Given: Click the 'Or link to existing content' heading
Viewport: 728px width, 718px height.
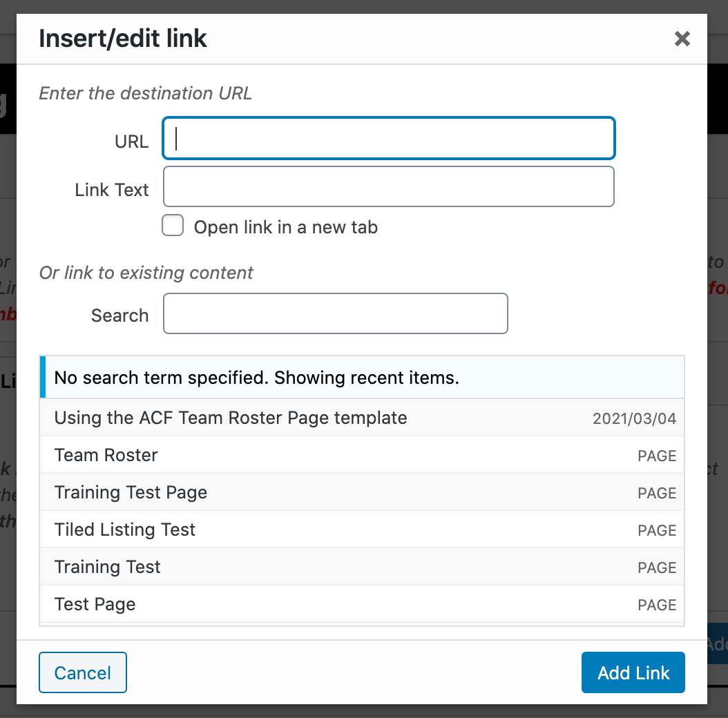Looking at the screenshot, I should pyautogui.click(x=146, y=273).
